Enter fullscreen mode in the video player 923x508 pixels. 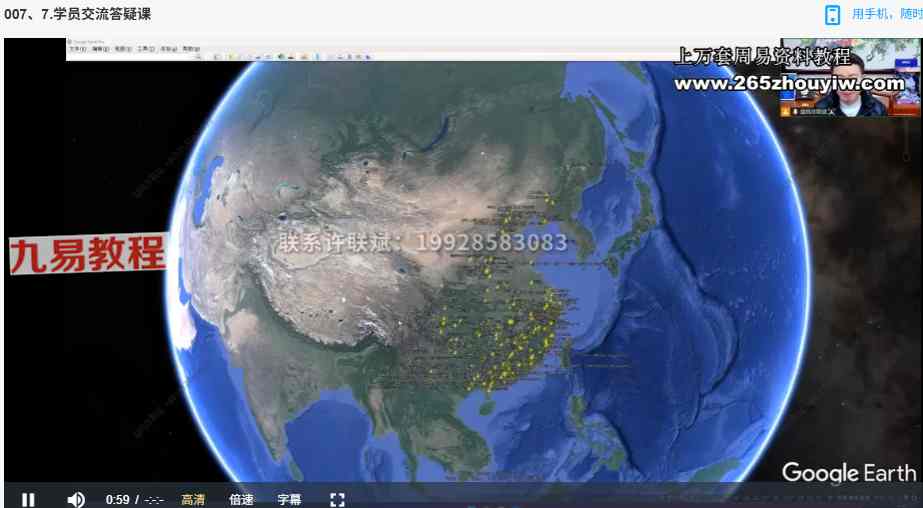(337, 499)
